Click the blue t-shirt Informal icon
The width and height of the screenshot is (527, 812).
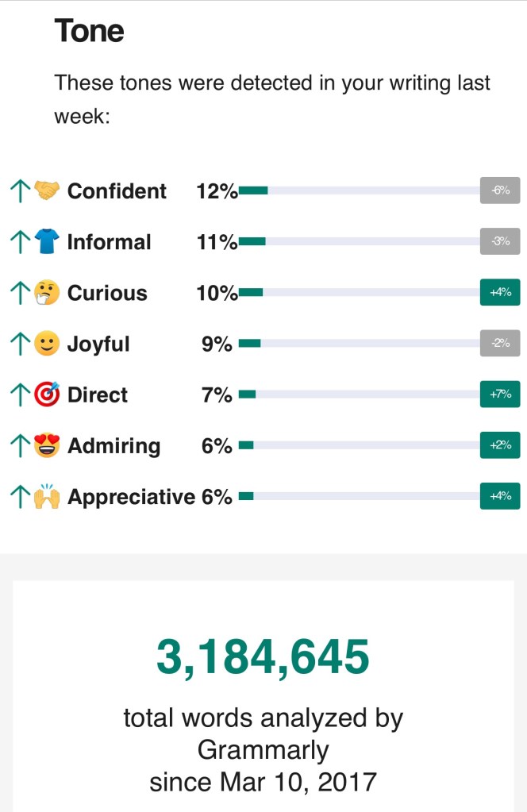coord(48,242)
